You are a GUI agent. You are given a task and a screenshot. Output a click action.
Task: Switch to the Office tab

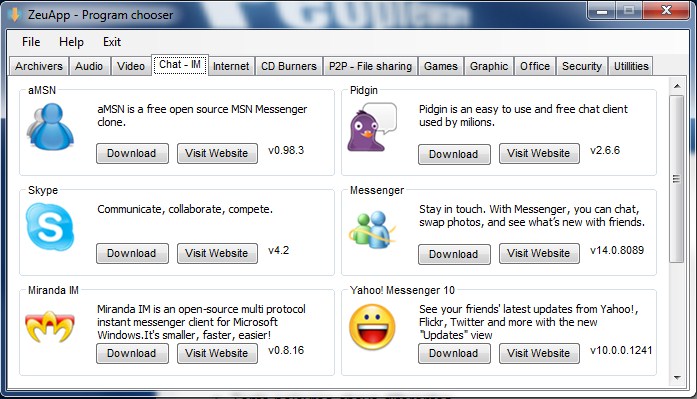535,66
